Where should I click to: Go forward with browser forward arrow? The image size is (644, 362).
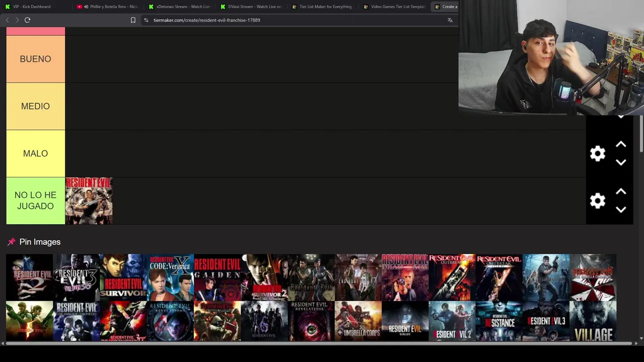point(17,20)
